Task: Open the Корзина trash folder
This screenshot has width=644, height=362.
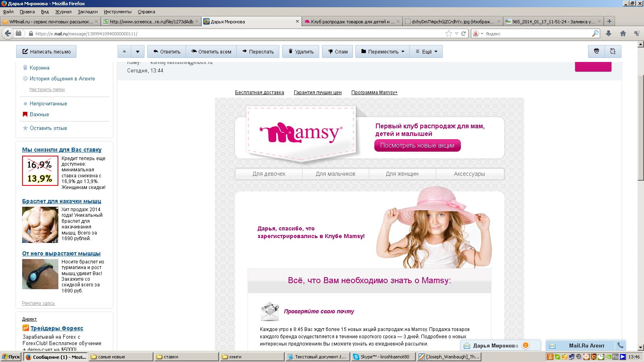Action: [39, 68]
